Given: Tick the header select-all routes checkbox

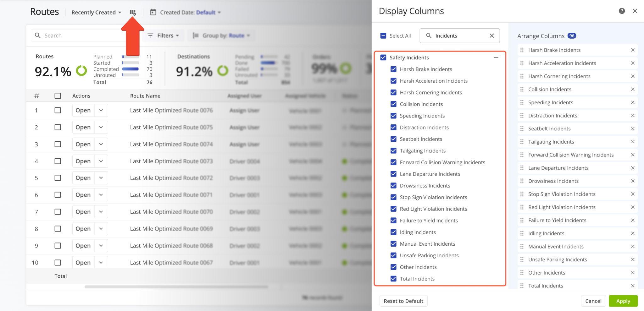Looking at the screenshot, I should [x=58, y=96].
